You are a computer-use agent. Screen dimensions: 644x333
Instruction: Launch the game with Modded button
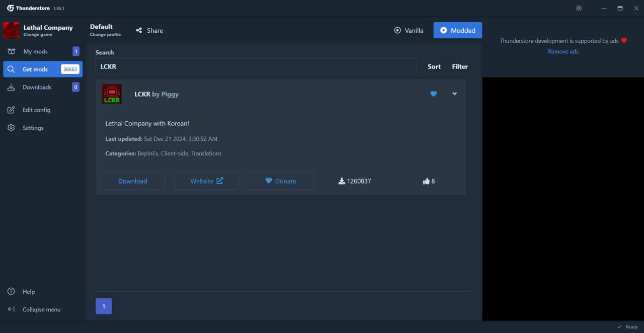[x=458, y=30]
